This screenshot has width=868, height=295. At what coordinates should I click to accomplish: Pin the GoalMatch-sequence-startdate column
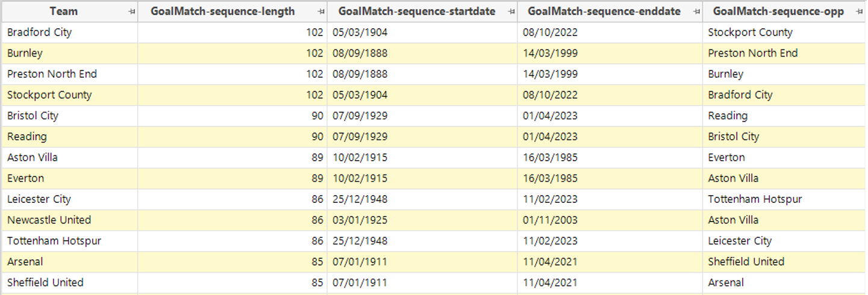511,11
